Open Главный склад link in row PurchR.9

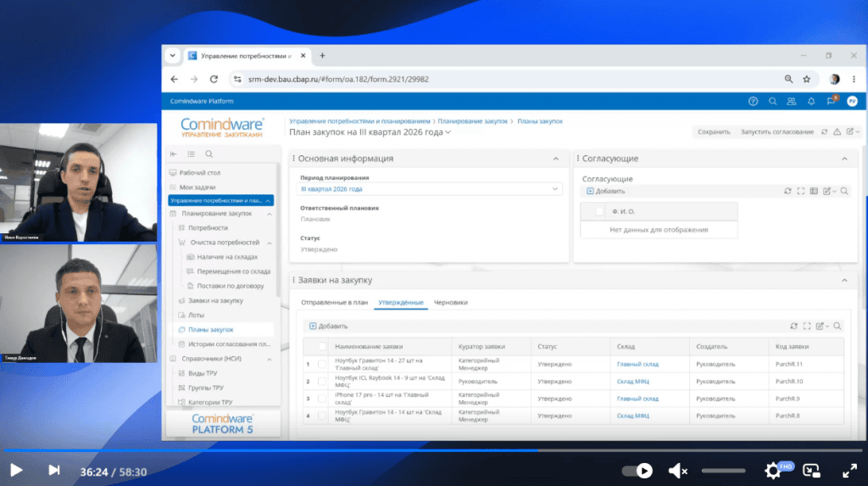coord(637,399)
